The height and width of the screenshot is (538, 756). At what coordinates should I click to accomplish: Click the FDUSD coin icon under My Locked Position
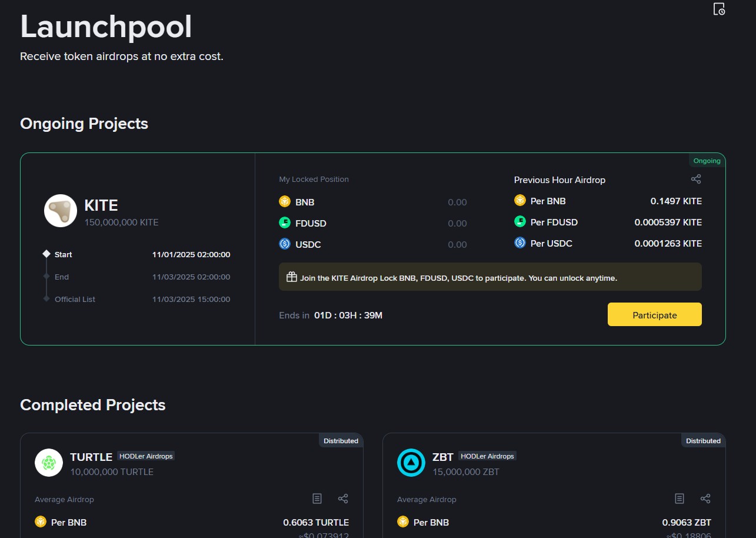[x=285, y=223]
